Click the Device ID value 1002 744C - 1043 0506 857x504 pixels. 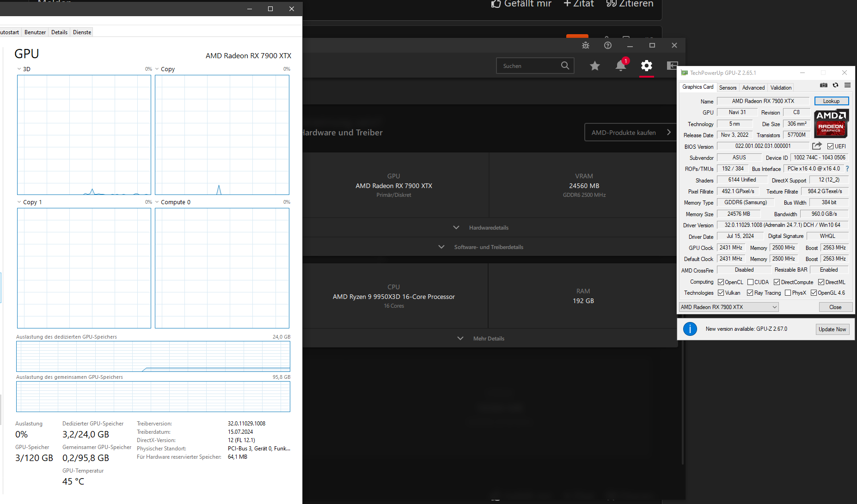[820, 158]
